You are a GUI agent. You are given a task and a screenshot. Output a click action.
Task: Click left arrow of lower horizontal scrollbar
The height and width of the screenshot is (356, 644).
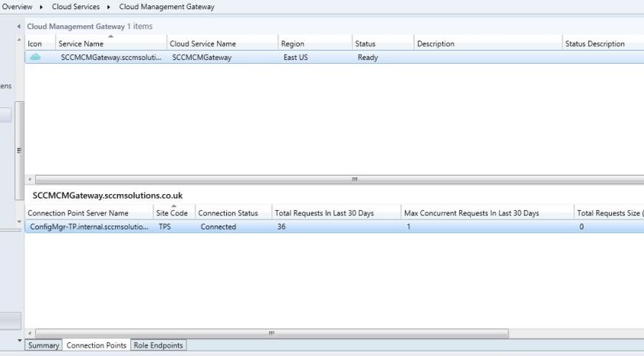[30, 333]
